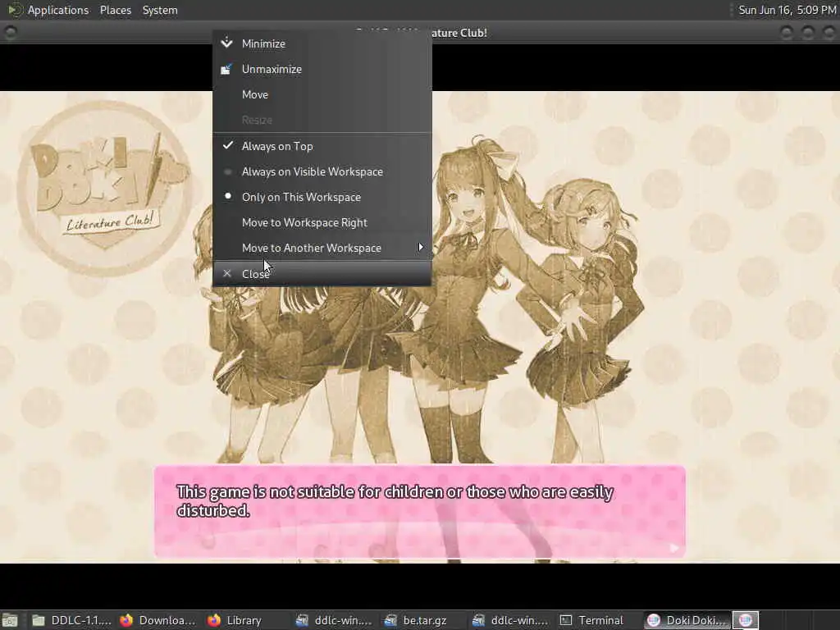Click the pink dialogue text box

pyautogui.click(x=419, y=512)
